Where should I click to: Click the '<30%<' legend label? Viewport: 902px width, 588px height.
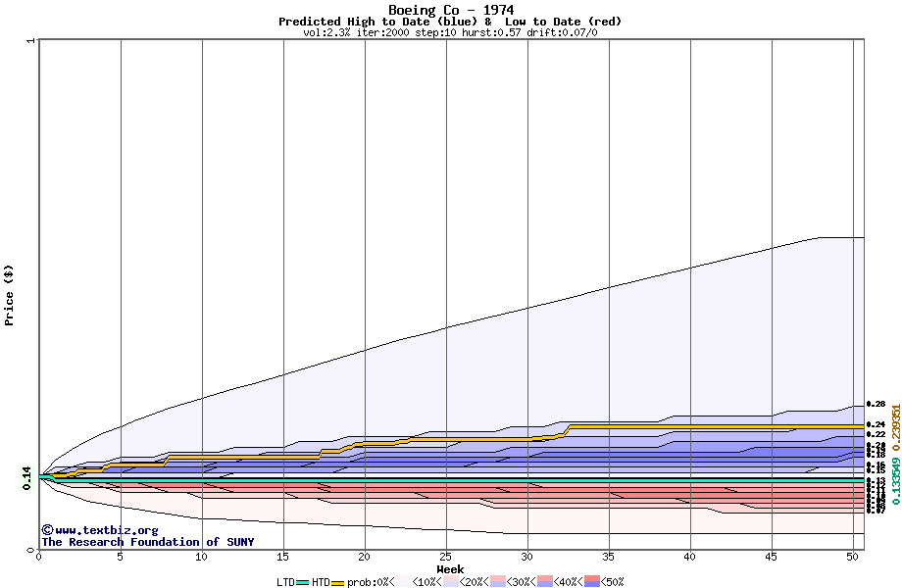(x=522, y=582)
